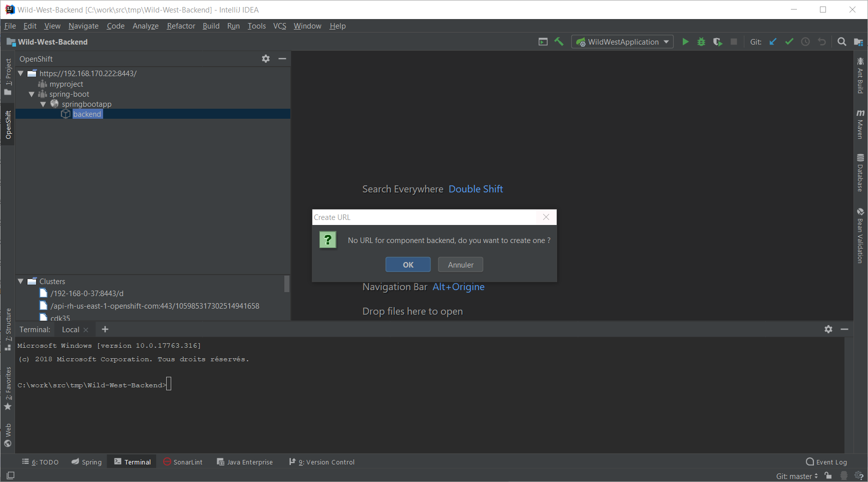Collapse the spring-boot project node
The image size is (868, 482).
pyautogui.click(x=32, y=94)
